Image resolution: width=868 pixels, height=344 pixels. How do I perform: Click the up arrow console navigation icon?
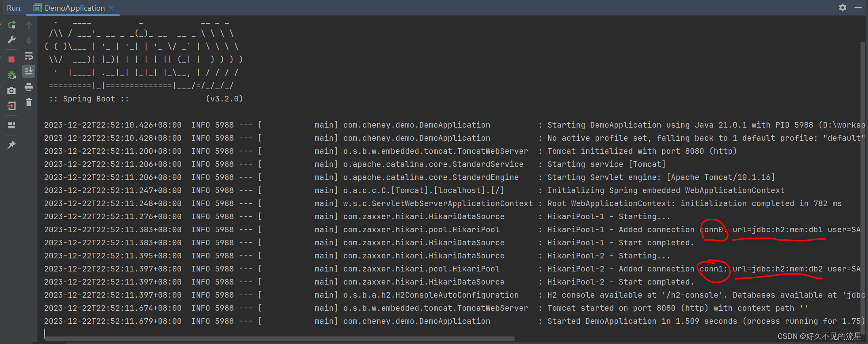tap(29, 25)
